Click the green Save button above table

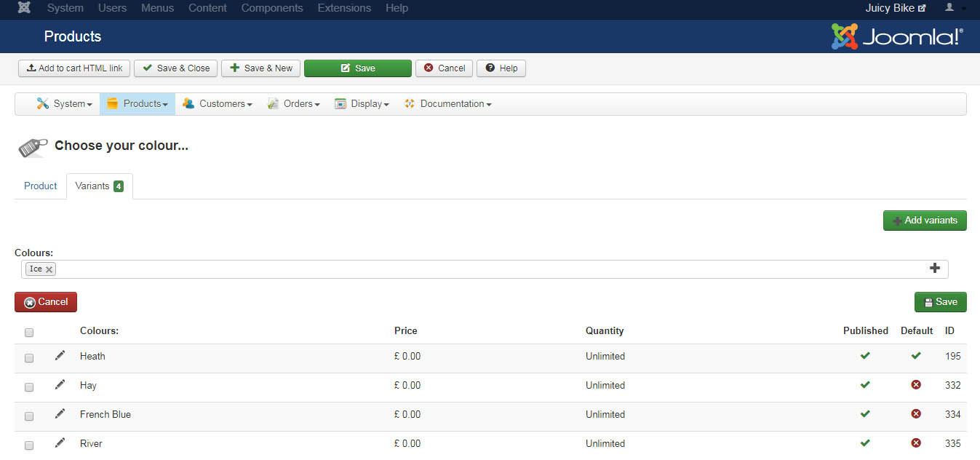click(941, 302)
